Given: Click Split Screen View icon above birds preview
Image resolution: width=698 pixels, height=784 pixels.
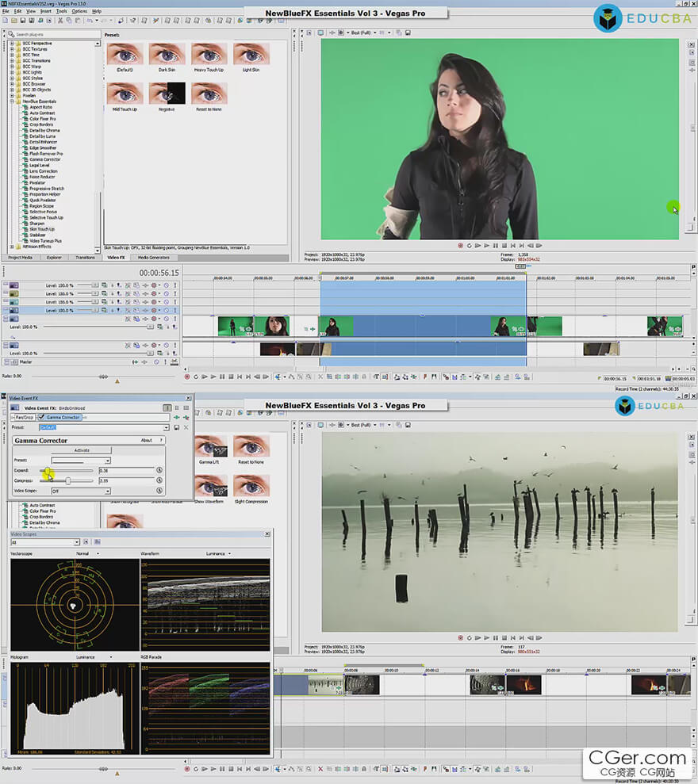Looking at the screenshot, I should [x=341, y=425].
